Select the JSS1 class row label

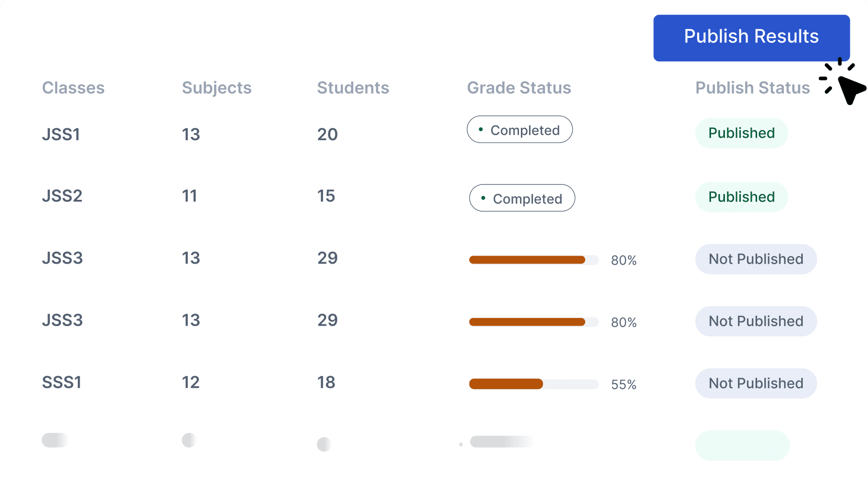pos(61,134)
